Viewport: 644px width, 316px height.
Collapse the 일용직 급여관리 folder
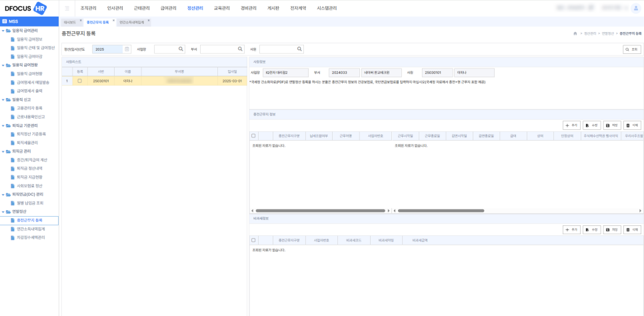(3, 31)
